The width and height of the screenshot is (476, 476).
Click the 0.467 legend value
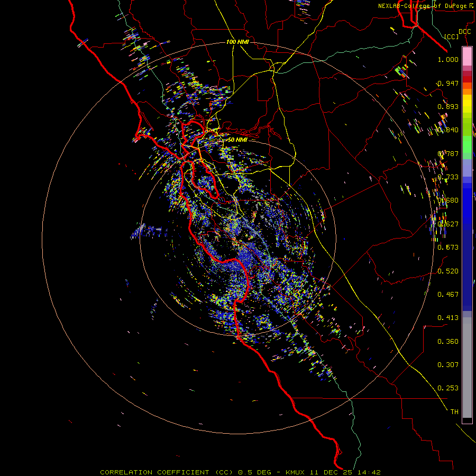pos(448,295)
